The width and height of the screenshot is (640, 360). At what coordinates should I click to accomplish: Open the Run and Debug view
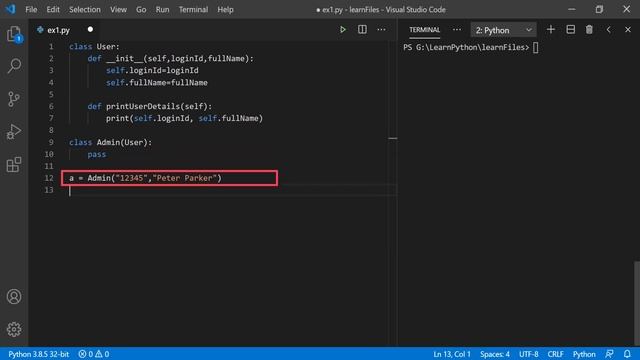click(x=14, y=131)
